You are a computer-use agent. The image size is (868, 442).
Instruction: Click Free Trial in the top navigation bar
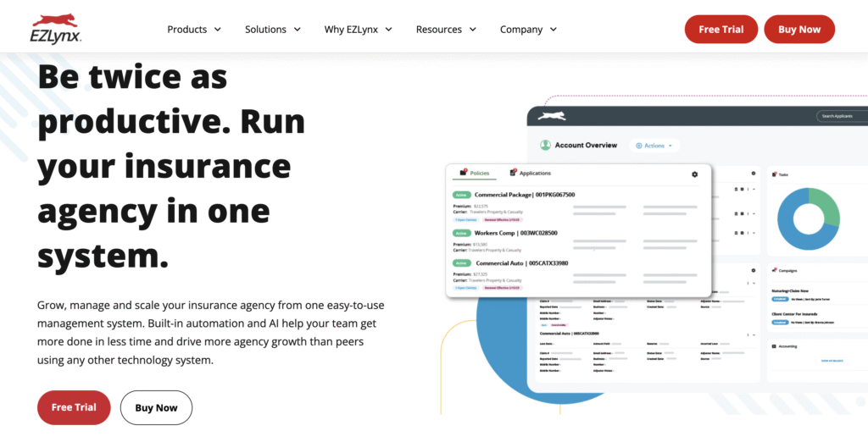click(721, 30)
